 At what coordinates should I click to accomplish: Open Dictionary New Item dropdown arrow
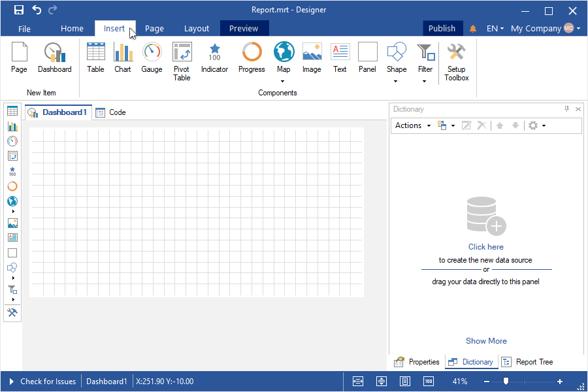[x=453, y=125]
